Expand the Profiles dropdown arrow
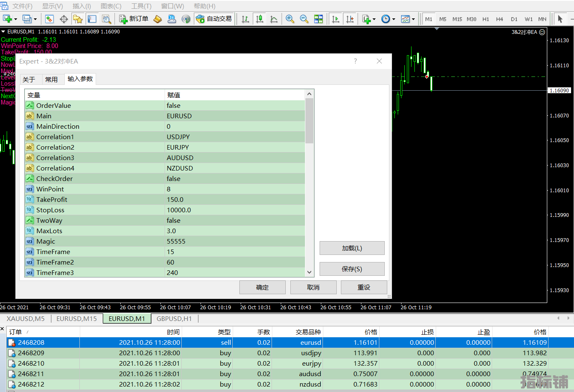The image size is (574, 392). 35,19
